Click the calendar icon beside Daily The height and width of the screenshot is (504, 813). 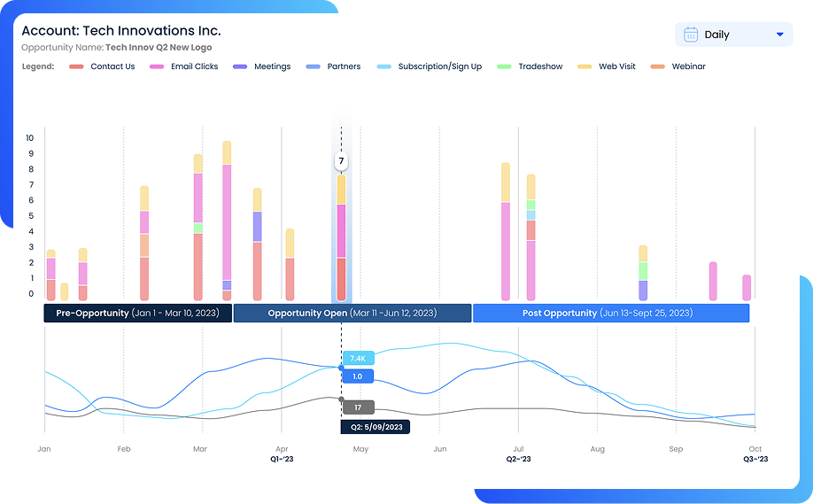tap(691, 35)
